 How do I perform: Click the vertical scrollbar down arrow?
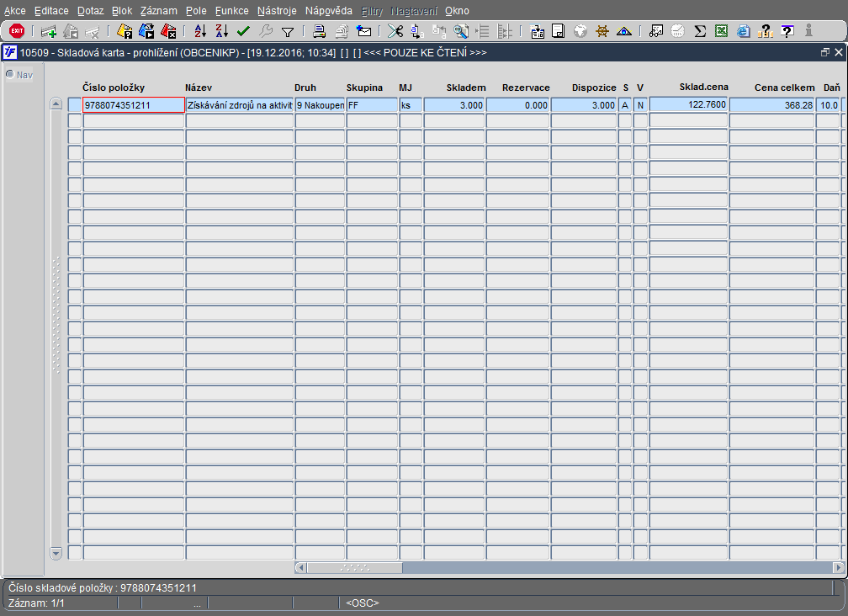(x=56, y=553)
